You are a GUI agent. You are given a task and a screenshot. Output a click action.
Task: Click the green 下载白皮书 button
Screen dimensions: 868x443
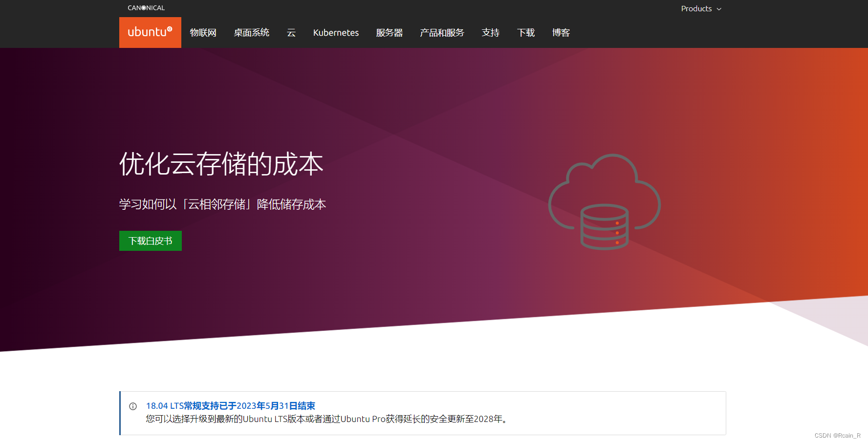click(151, 241)
